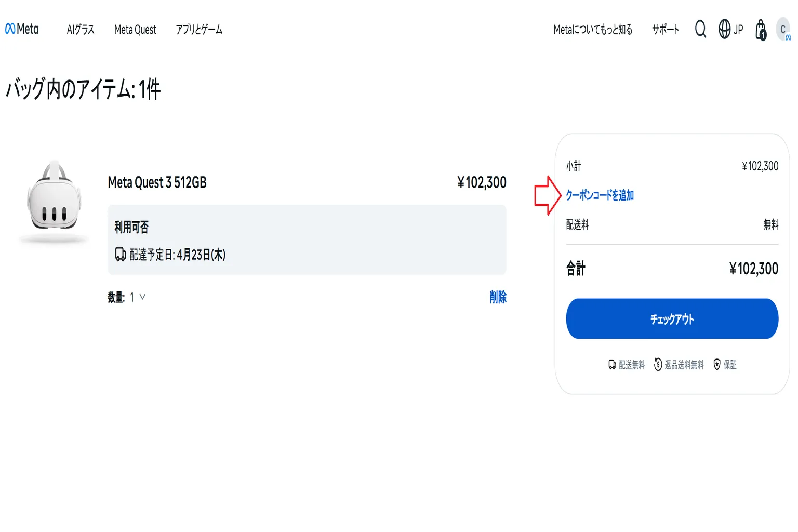Open the account avatar with the letter C
798x532 pixels.
coord(783,30)
